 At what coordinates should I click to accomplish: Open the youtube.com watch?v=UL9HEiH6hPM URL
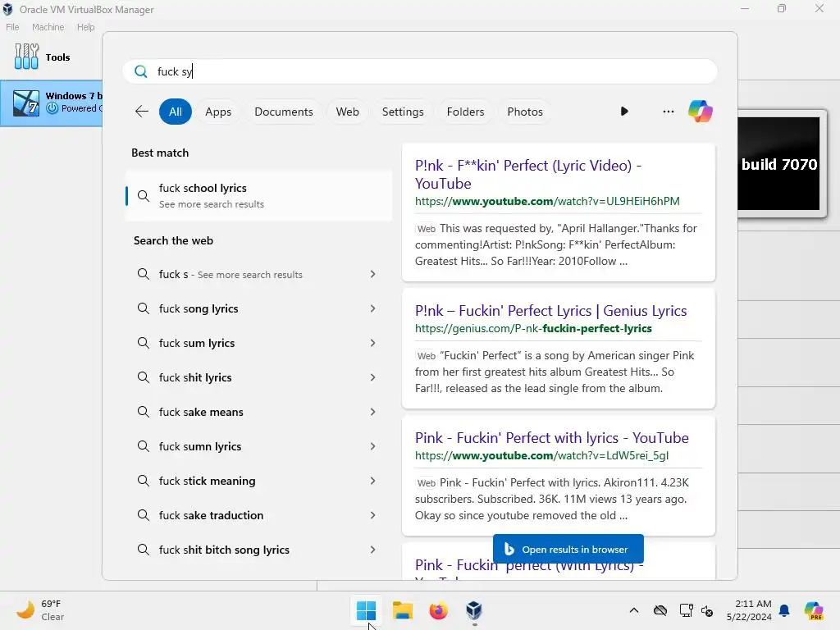click(547, 202)
